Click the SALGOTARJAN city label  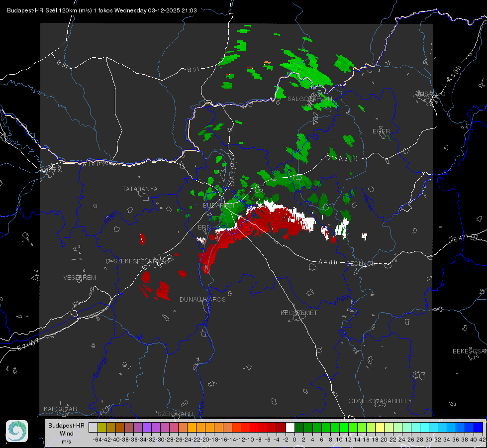[x=309, y=99]
